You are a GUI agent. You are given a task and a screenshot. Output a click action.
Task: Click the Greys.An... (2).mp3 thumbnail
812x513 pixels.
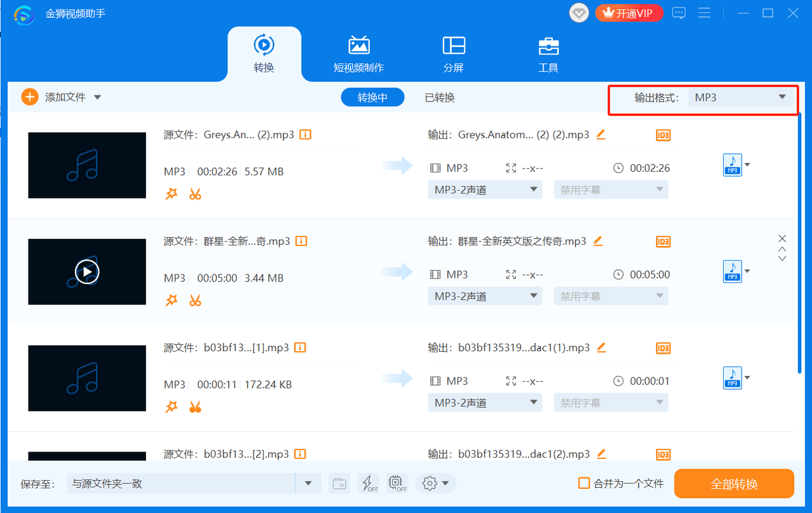point(87,166)
